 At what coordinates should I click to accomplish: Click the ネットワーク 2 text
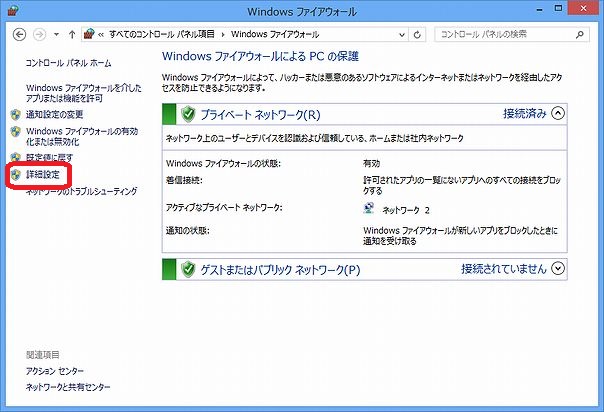click(406, 210)
